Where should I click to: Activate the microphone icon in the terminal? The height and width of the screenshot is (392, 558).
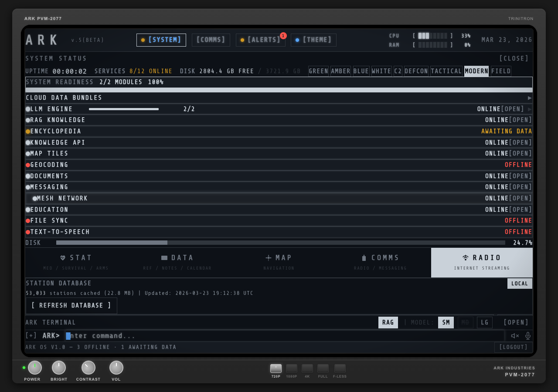[527, 336]
